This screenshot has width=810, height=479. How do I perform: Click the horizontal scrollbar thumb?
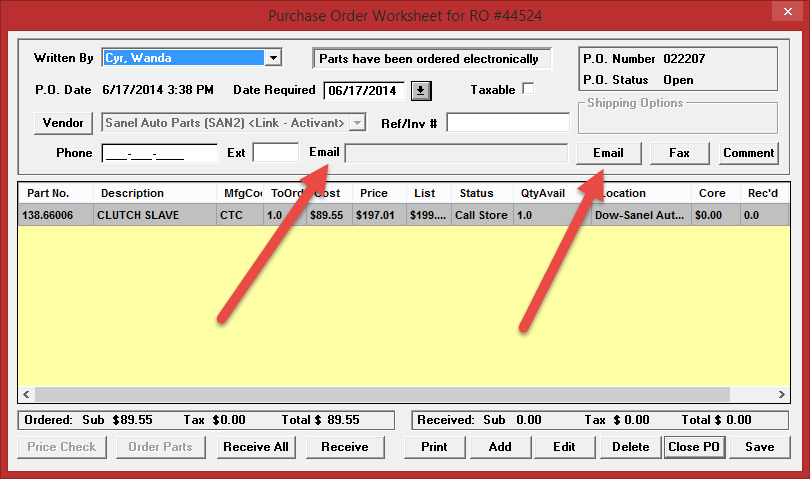[382, 395]
